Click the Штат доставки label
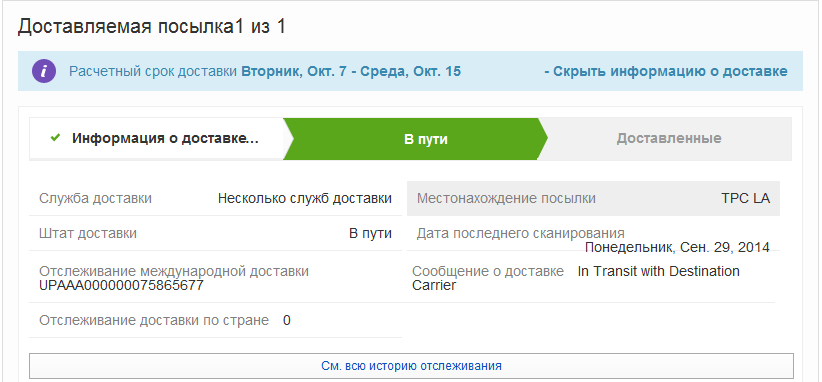 coord(88,233)
